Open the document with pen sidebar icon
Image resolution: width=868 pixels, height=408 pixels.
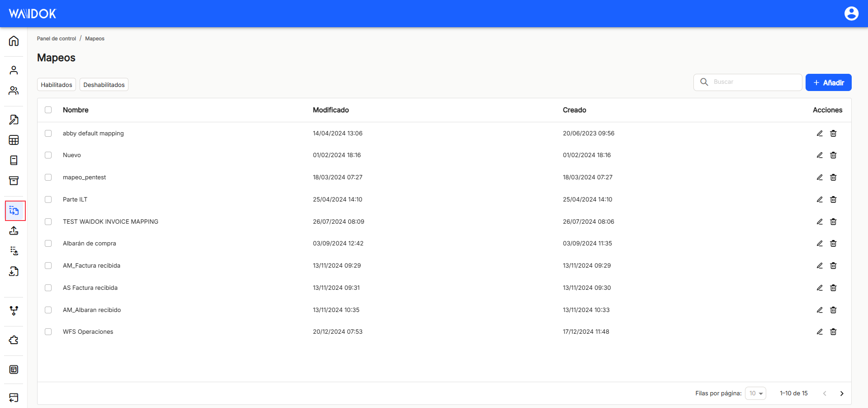(x=14, y=120)
